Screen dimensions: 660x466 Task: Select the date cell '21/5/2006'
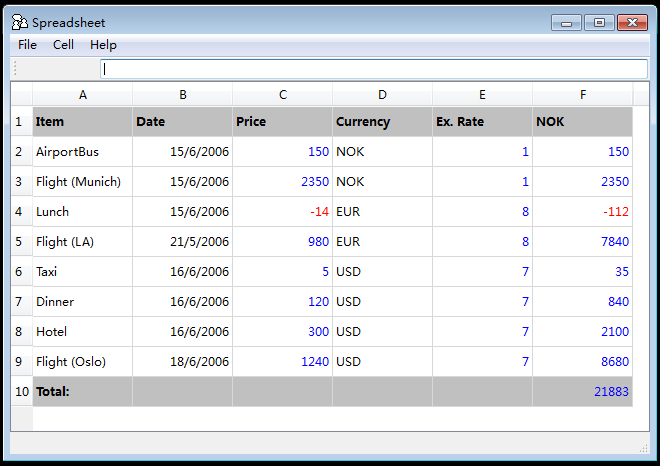tap(183, 242)
